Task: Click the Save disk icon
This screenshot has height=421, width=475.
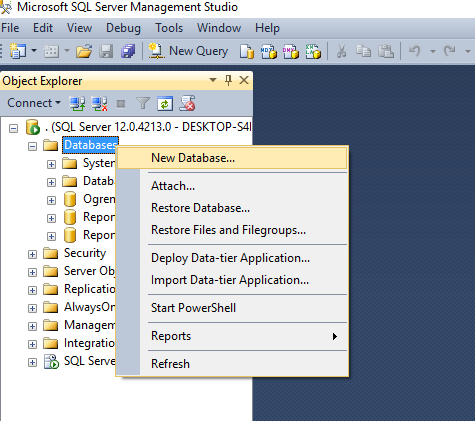Action: 106,51
